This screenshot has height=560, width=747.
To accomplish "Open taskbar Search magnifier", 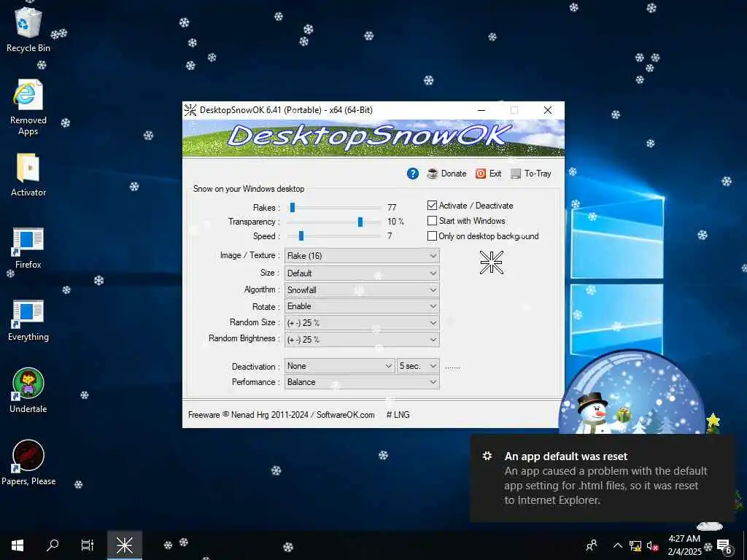I will tap(53, 545).
